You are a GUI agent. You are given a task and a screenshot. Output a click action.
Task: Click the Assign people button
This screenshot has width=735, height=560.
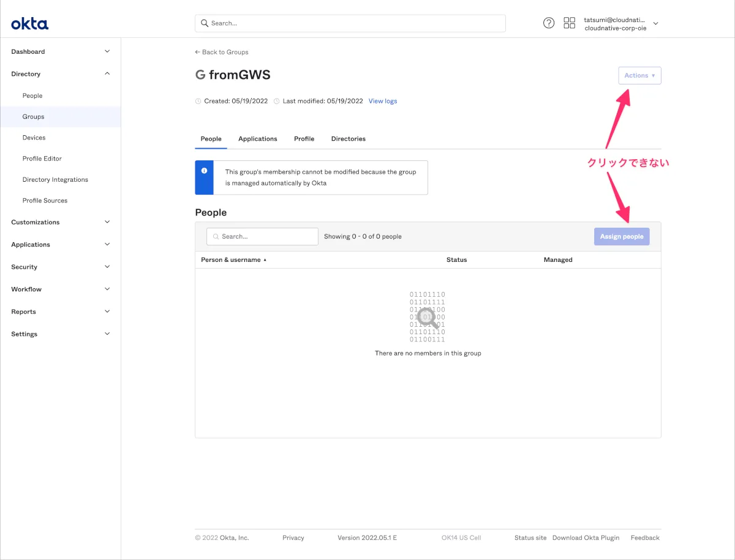[621, 237]
